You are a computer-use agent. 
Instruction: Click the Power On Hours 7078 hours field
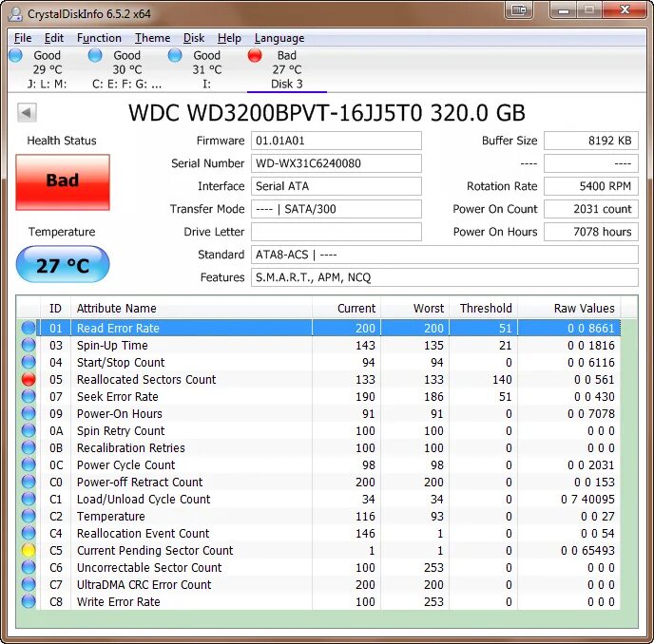coord(591,232)
